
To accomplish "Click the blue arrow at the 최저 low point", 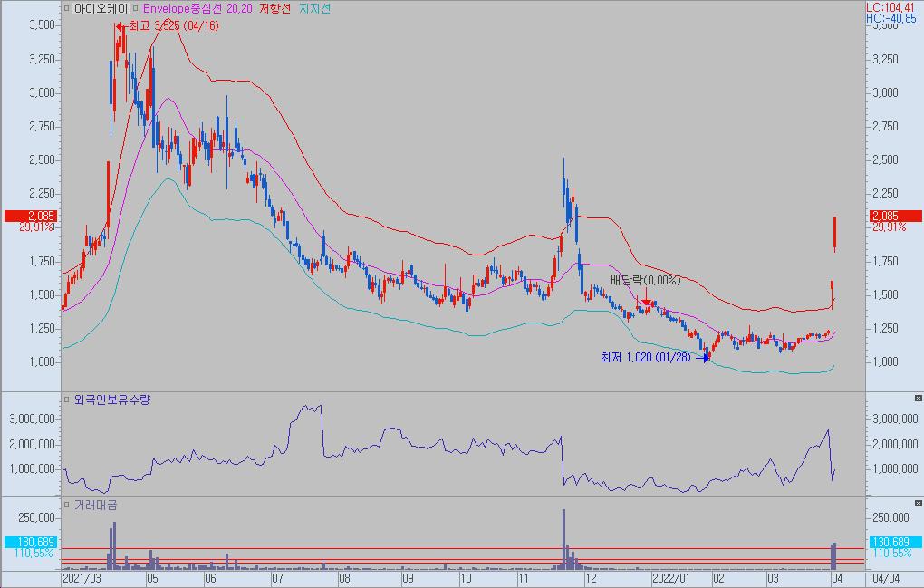I will (x=702, y=358).
